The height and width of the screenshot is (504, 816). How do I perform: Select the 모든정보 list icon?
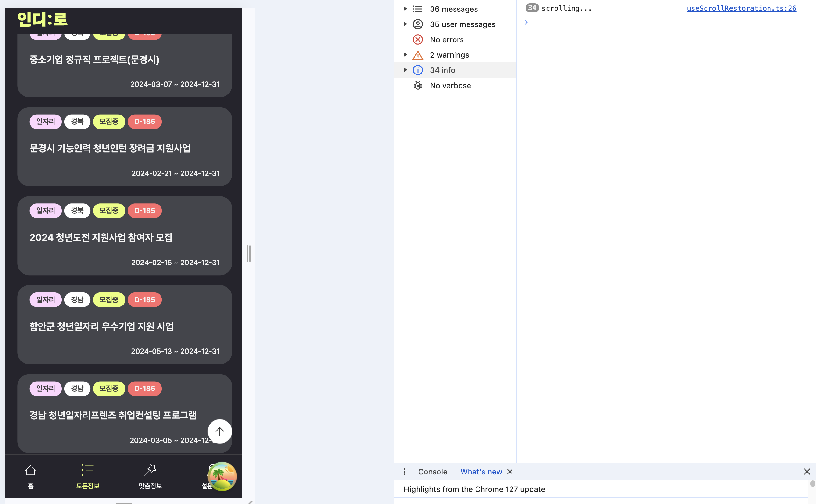click(x=88, y=470)
